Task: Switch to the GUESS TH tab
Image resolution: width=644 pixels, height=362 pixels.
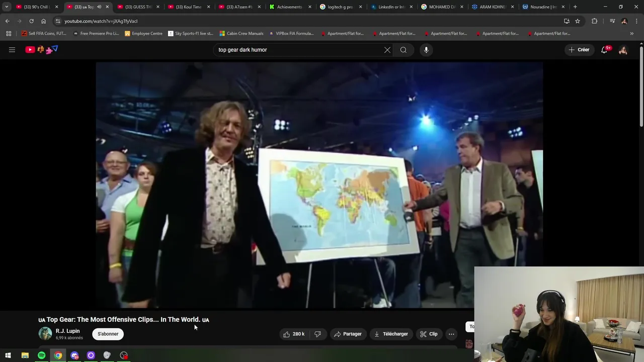Action: pos(138,7)
